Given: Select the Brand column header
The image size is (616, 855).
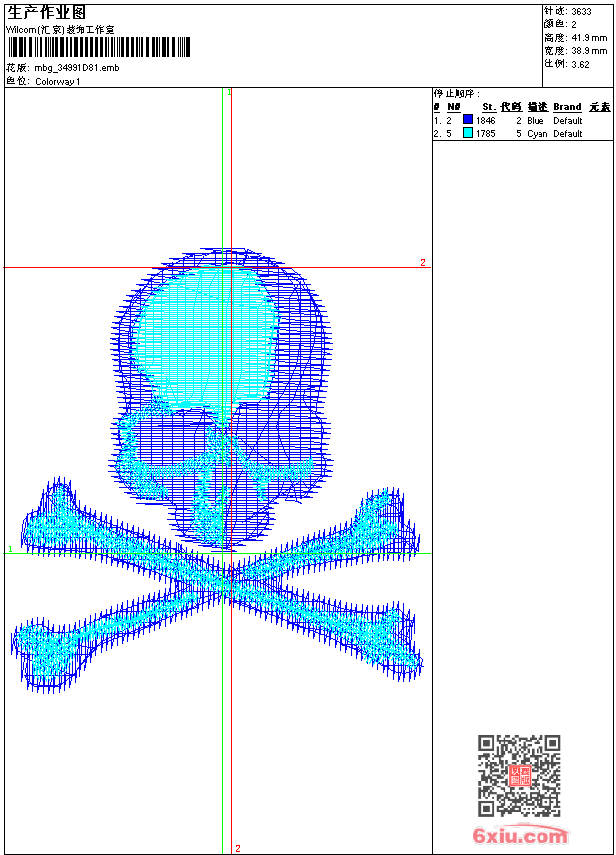Looking at the screenshot, I should [x=567, y=107].
